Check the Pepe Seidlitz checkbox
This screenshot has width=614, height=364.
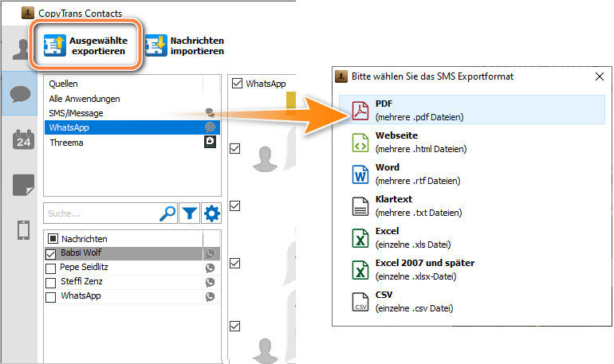50,268
